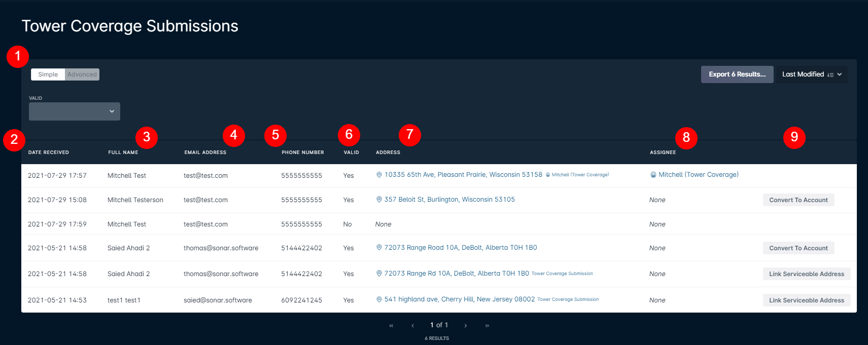Click date 2021-07-29 15:08 cell
Screen dimensions: 868x345
click(57, 200)
